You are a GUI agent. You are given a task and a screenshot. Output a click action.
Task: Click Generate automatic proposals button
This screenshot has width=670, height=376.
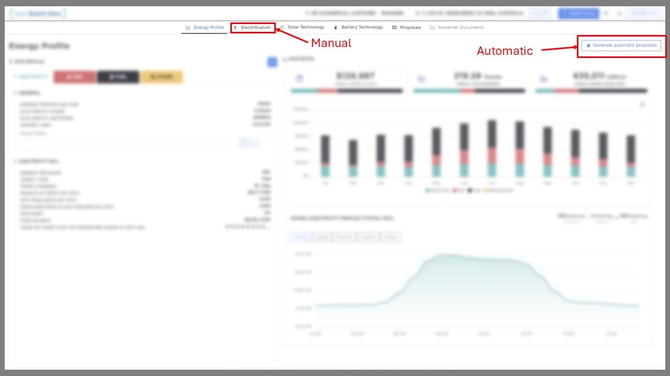[621, 45]
